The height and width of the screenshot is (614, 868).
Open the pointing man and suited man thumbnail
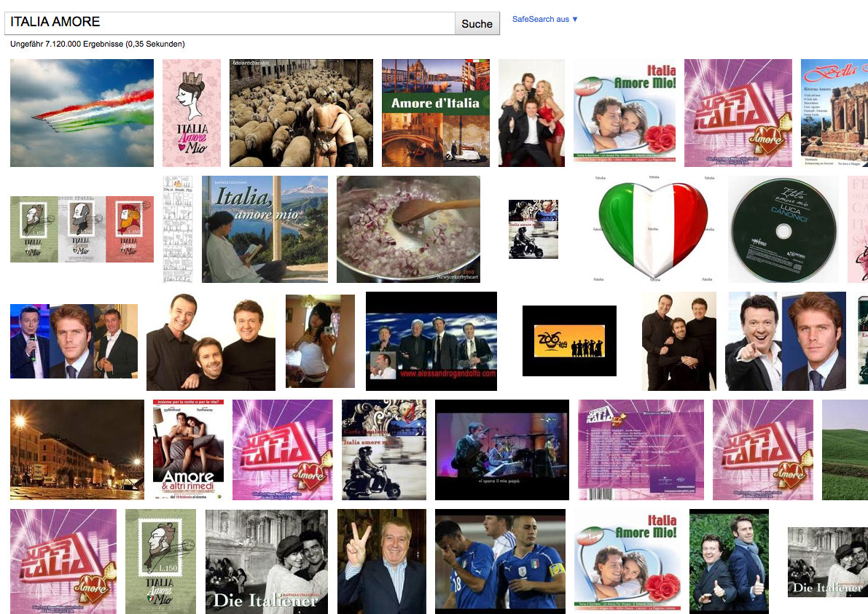[786, 341]
